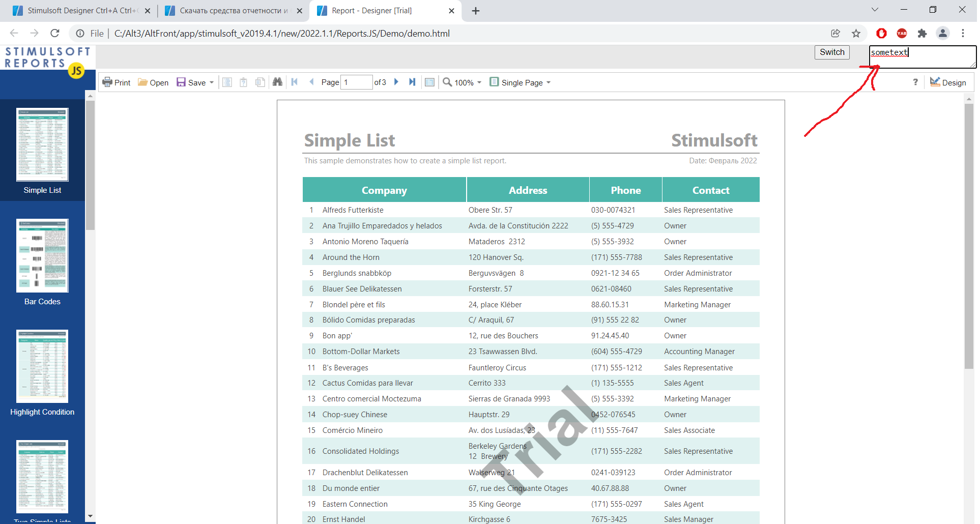Toggle the bookmarks panel icon
Viewport: 980px width, 524px height.
(x=227, y=82)
